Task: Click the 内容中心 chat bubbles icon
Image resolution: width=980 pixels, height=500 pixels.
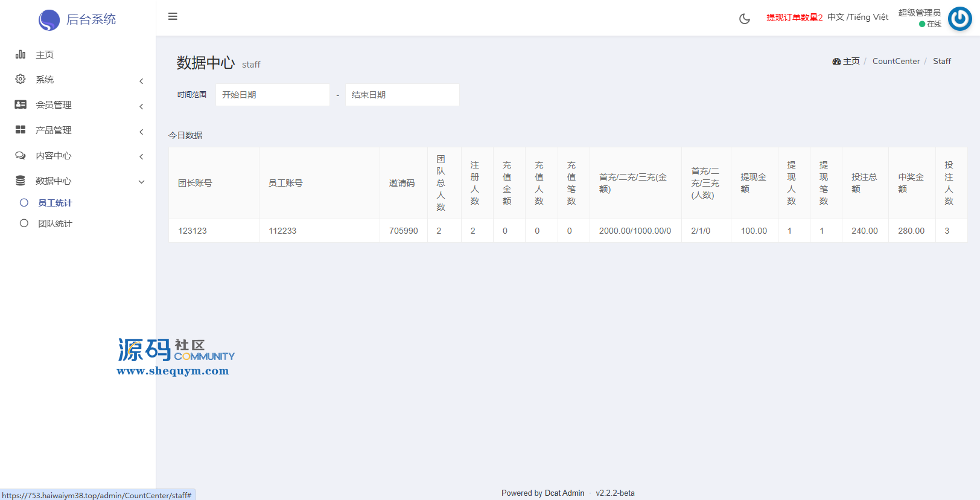Action: [21, 155]
